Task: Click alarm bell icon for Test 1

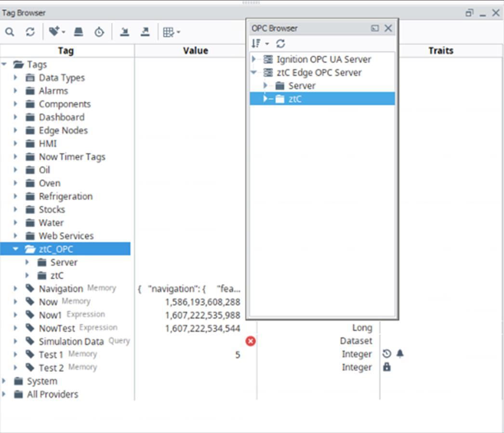Action: click(400, 354)
